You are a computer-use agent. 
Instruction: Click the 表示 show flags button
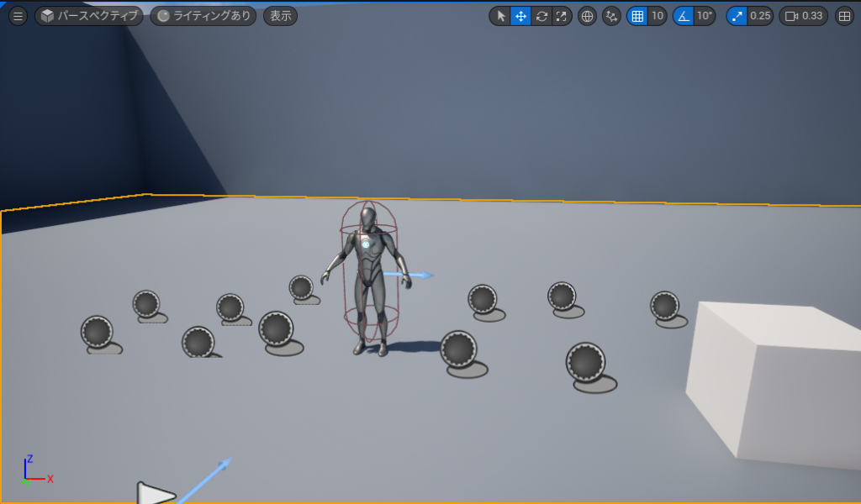(280, 16)
